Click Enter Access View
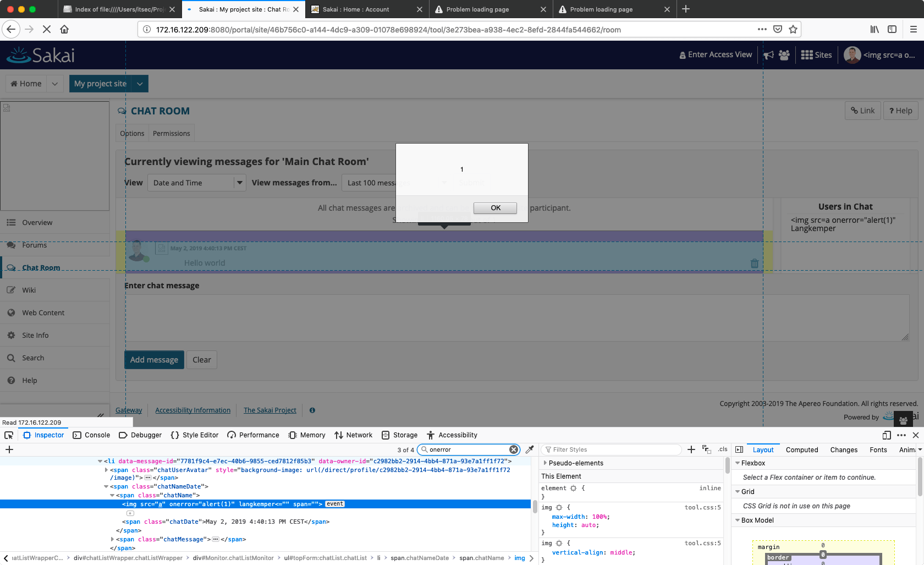This screenshot has width=924, height=565. tap(716, 54)
